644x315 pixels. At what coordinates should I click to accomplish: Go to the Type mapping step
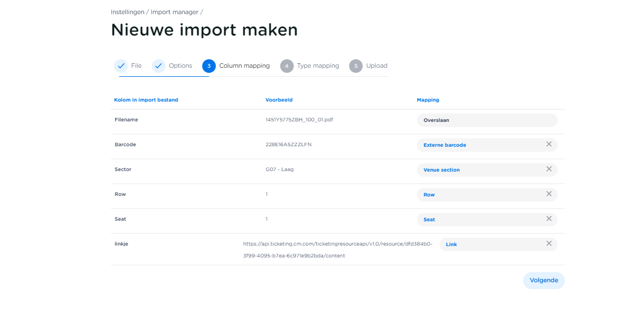tap(317, 66)
